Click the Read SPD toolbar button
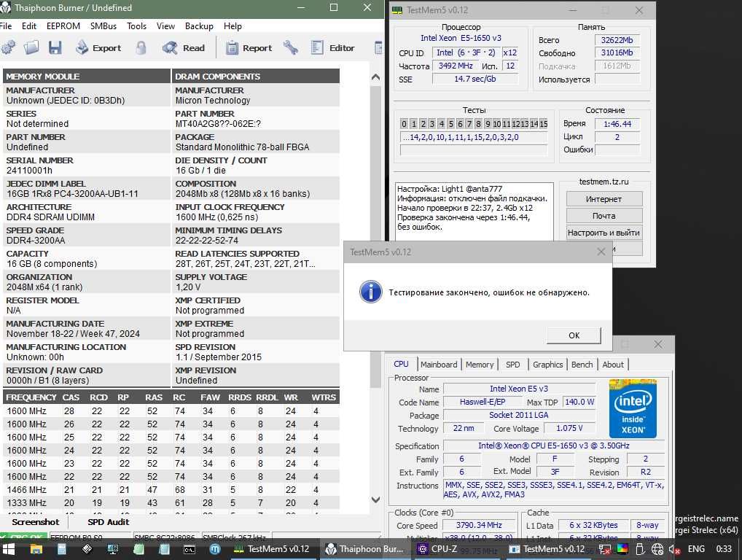This screenshot has width=742, height=560. (x=183, y=48)
